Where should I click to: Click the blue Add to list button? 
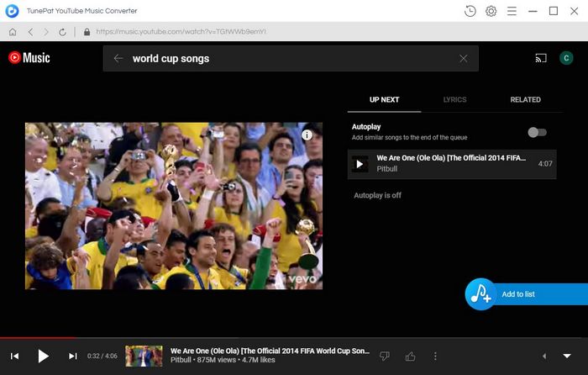(527, 294)
